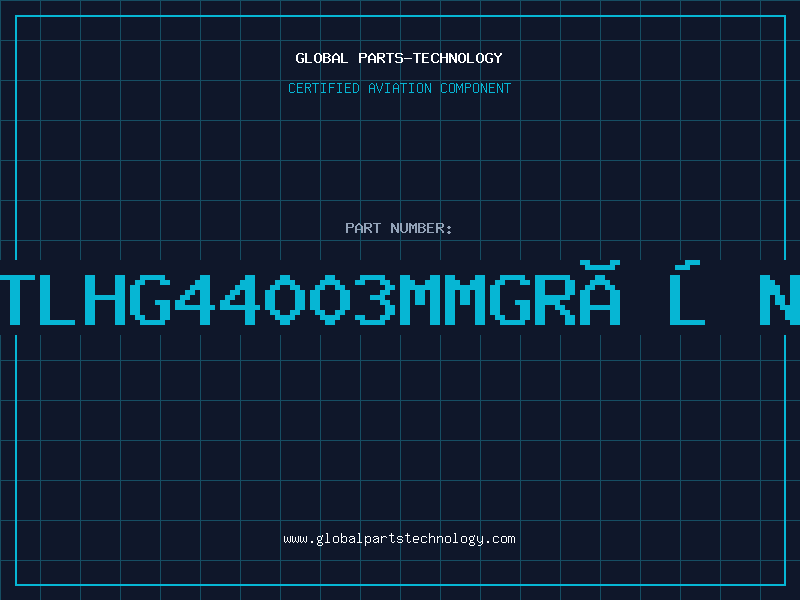Select the CERTIFIED AVIATION COMPONENT subtitle
The image size is (800, 600).
click(399, 88)
